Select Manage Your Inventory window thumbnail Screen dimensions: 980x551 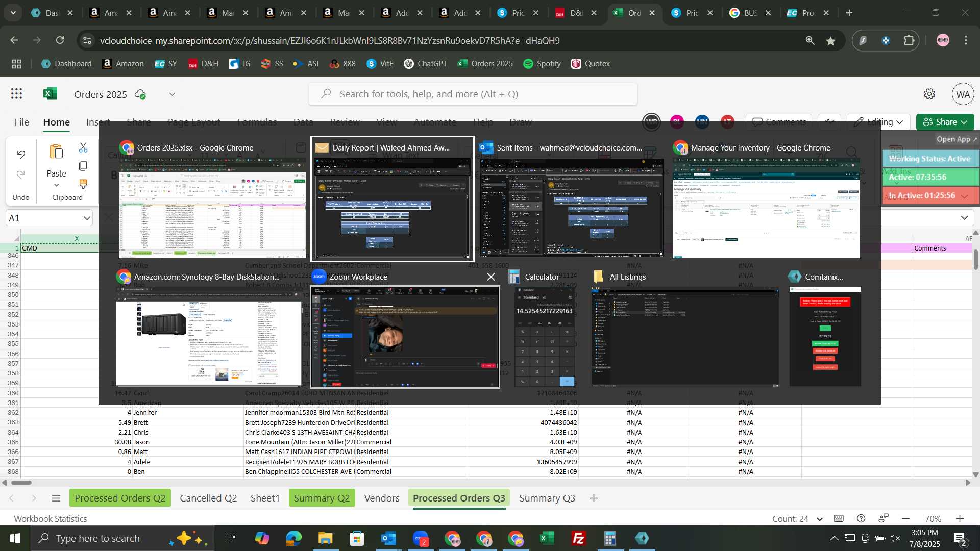pyautogui.click(x=766, y=208)
